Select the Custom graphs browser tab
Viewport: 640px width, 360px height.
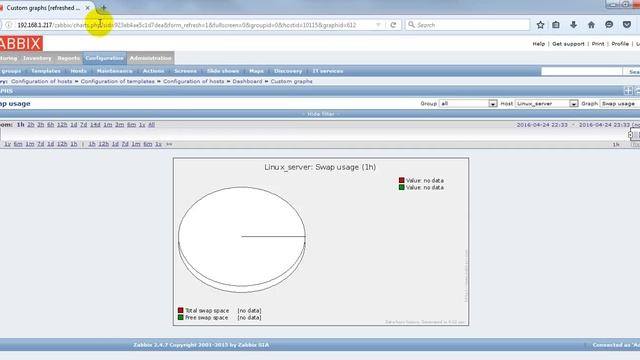(43, 8)
